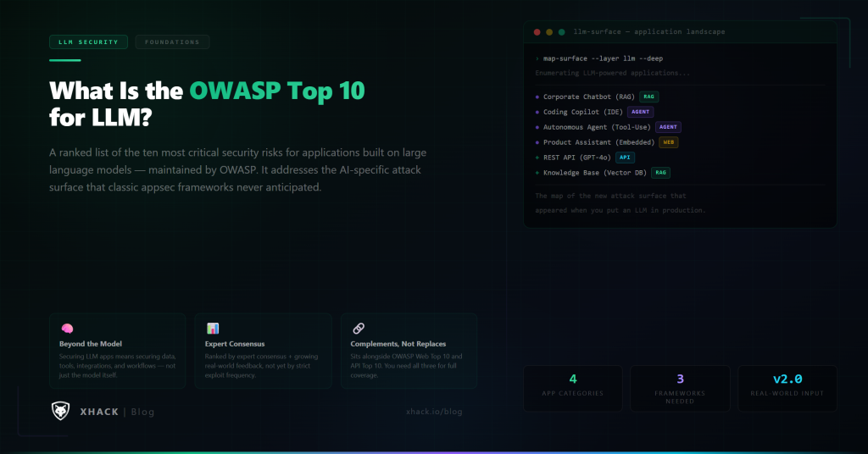This screenshot has height=454, width=868.
Task: Click the AGENT badge next to Autonomous Agent
Action: click(x=668, y=127)
